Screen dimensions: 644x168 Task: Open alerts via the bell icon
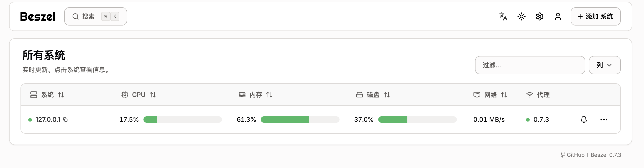pos(584,119)
